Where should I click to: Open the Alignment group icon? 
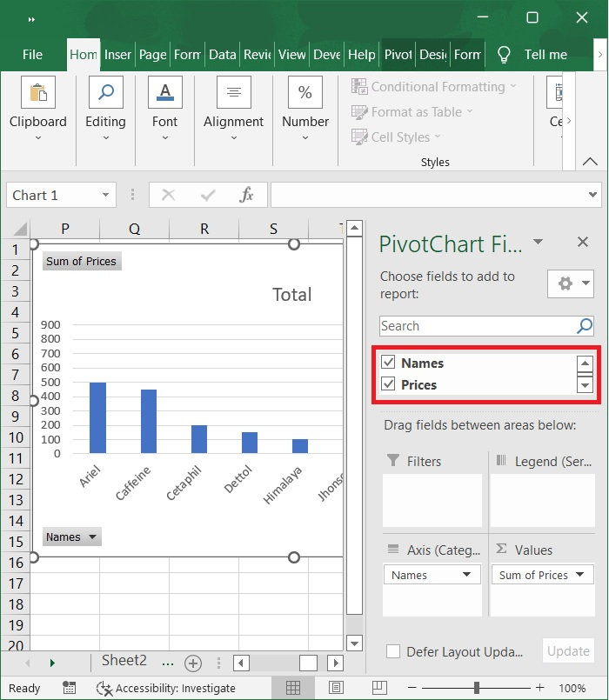[x=234, y=92]
